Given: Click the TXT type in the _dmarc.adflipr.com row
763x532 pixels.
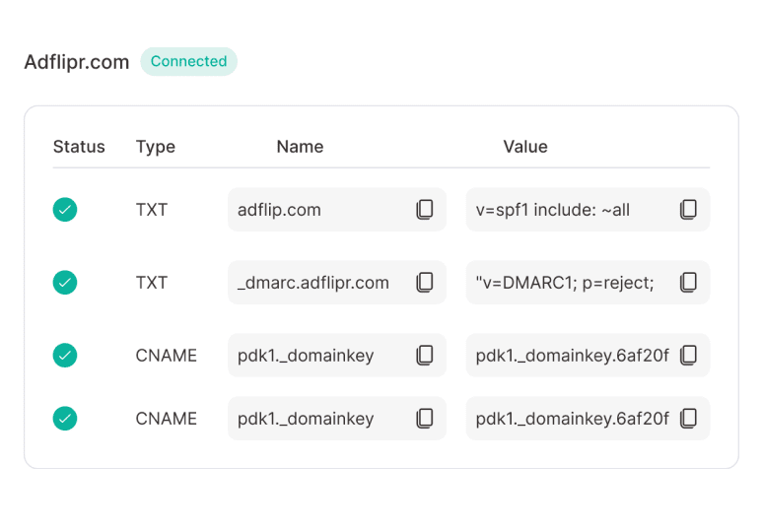Looking at the screenshot, I should click(152, 283).
